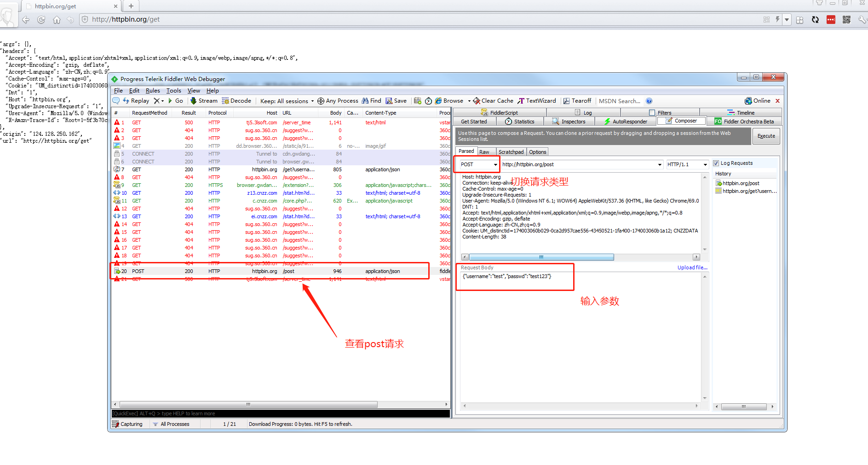Click the camera screenshot icon in toolbar
This screenshot has height=465, width=868.
pos(418,101)
